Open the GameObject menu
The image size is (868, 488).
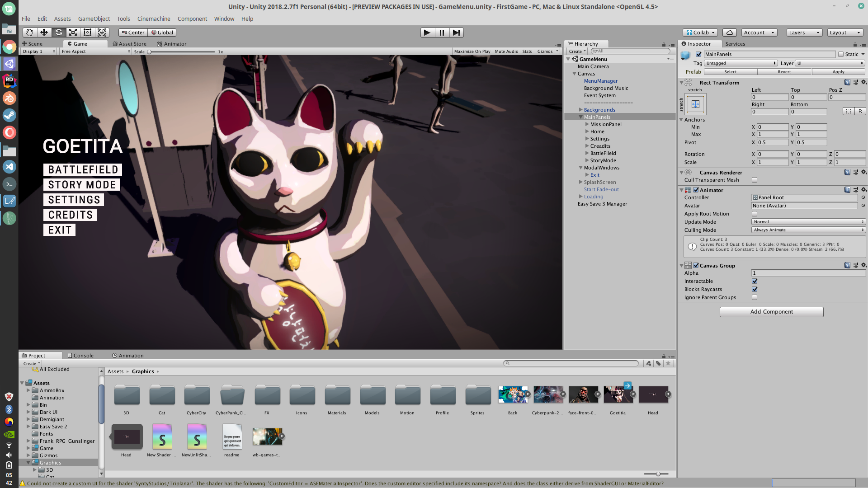(x=94, y=19)
